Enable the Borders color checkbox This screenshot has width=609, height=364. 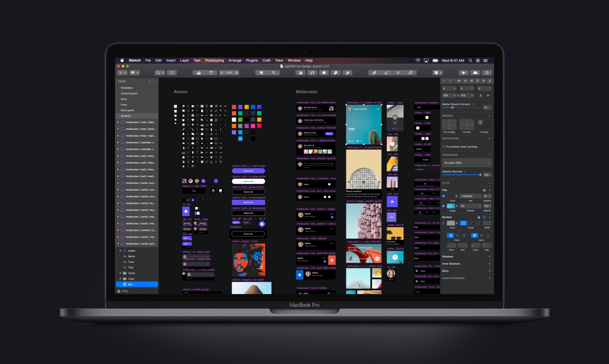(444, 223)
